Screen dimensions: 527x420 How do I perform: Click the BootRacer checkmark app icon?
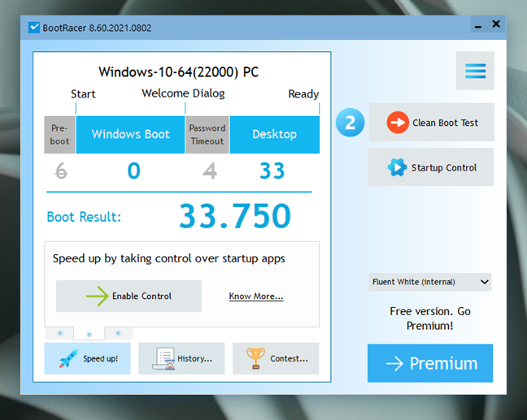coord(34,27)
